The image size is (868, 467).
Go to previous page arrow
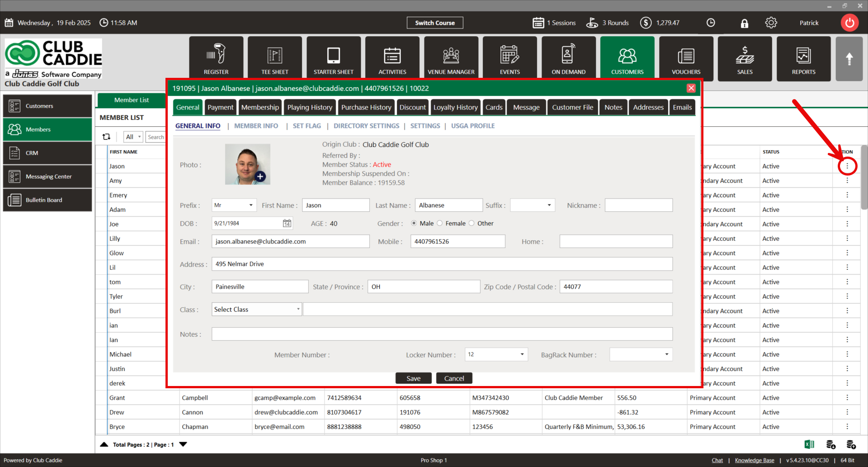point(104,444)
